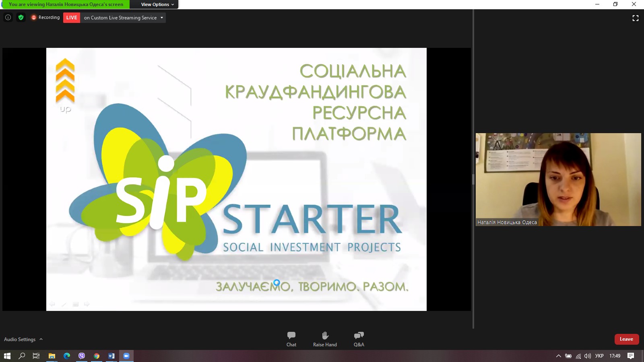Click the panel divider handle
644x362 pixels.
[473, 180]
